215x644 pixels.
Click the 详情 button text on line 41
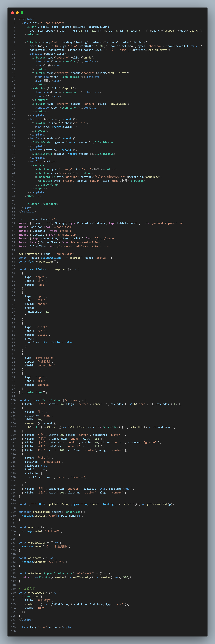pyautogui.click(x=72, y=173)
